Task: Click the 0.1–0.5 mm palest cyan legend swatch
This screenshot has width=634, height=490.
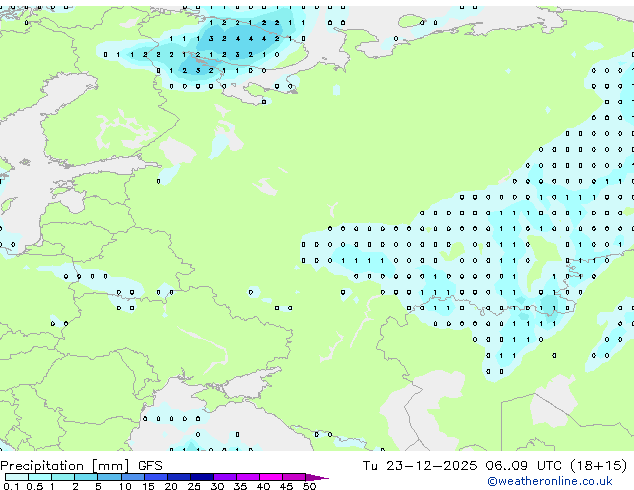Action: 17,477
